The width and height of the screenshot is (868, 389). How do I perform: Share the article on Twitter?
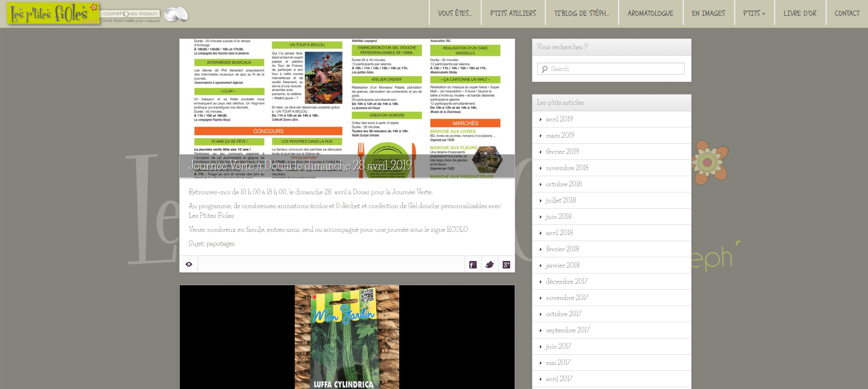(x=490, y=265)
